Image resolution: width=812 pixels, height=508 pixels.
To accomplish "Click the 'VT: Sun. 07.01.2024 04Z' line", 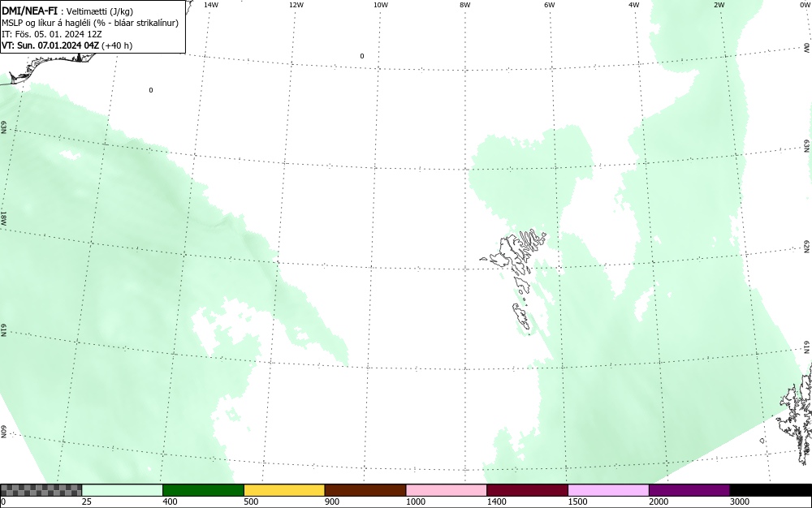I will [67, 45].
